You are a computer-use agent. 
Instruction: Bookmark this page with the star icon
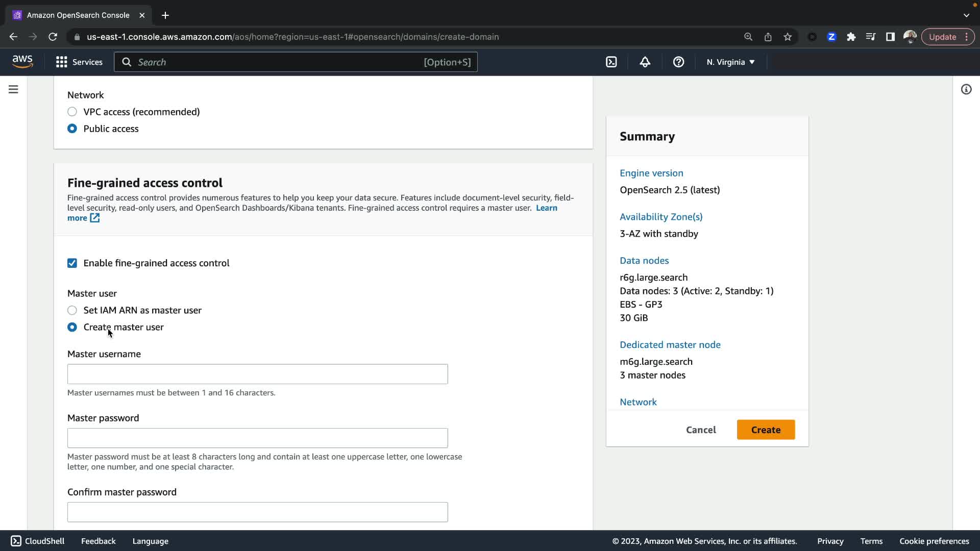pos(788,37)
